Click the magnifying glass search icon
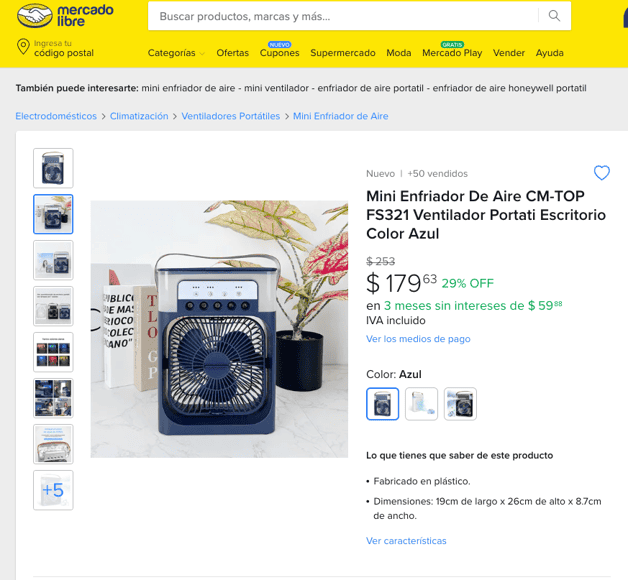The image size is (628, 580). 554,16
